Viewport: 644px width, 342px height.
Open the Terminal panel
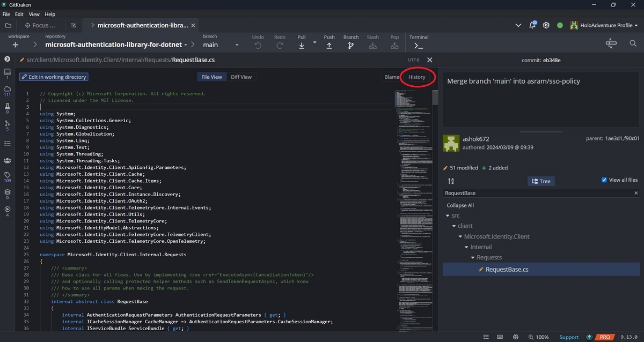(419, 42)
